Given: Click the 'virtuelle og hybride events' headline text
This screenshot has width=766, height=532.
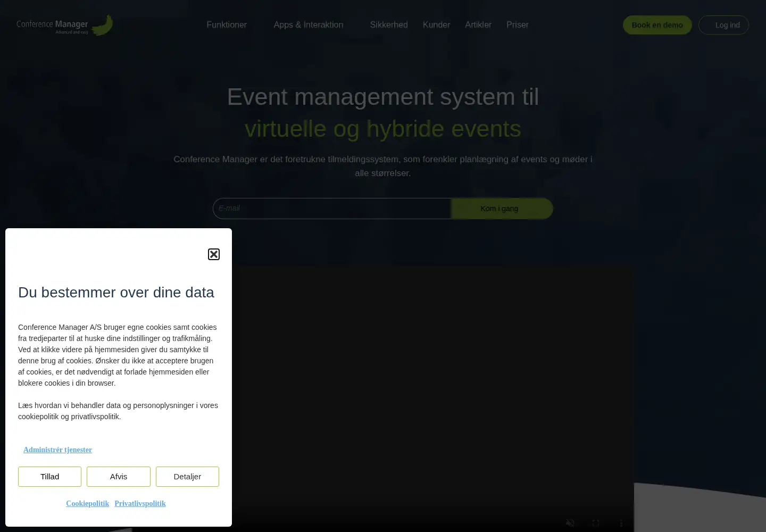Looking at the screenshot, I should 383,129.
